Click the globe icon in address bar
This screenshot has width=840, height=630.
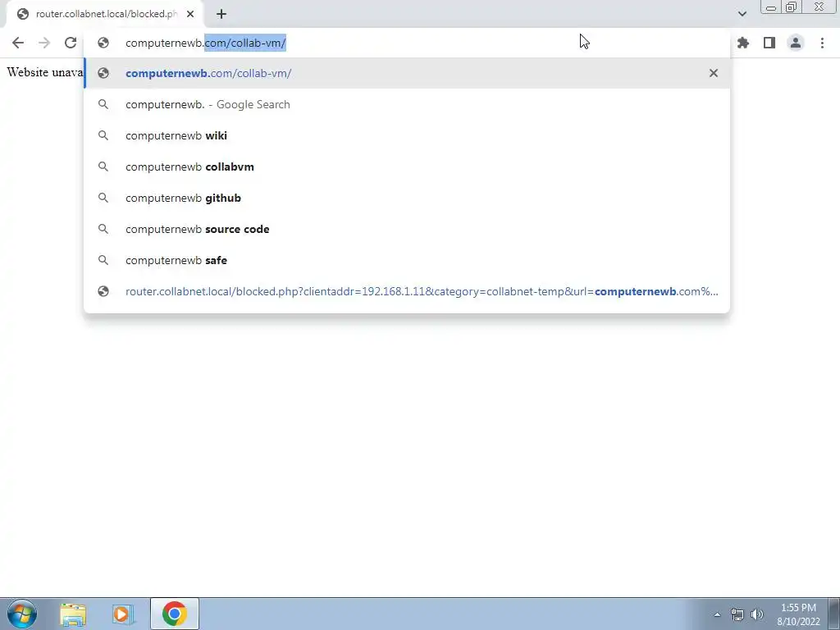(x=103, y=43)
